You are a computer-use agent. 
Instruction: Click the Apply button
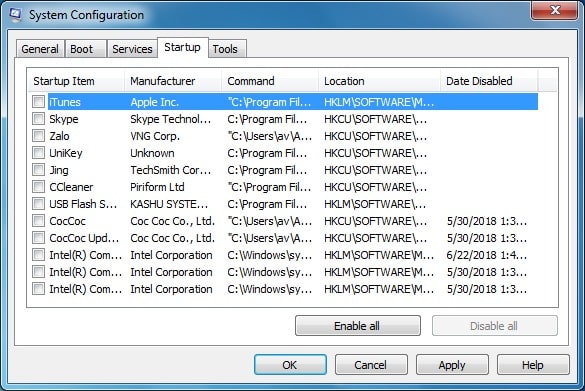pyautogui.click(x=452, y=365)
